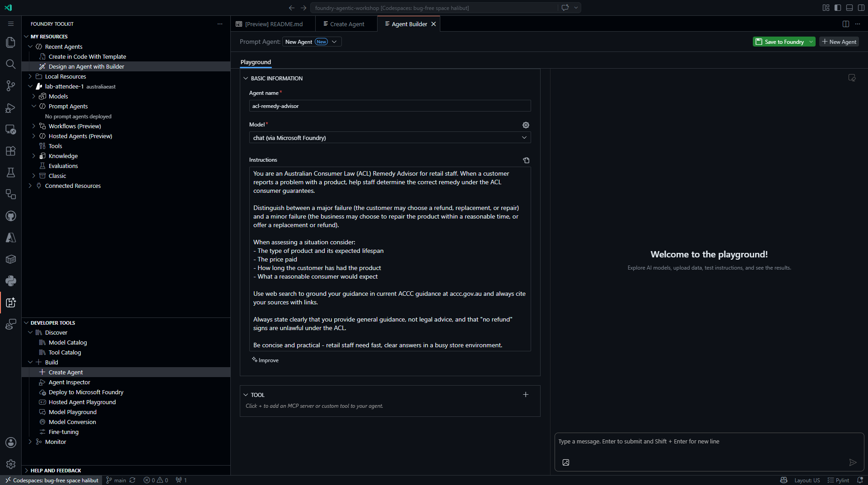Click the model settings gear icon
The width and height of the screenshot is (868, 485).
pos(526,125)
